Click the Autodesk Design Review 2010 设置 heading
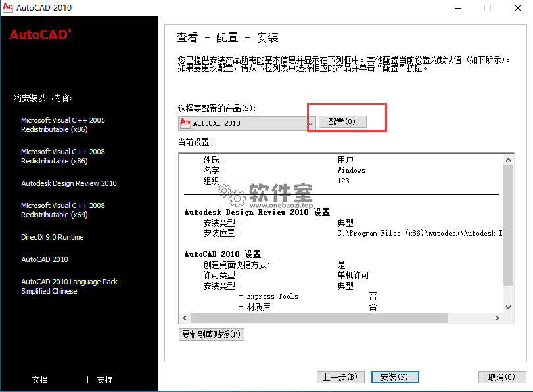The image size is (533, 392). click(x=258, y=212)
